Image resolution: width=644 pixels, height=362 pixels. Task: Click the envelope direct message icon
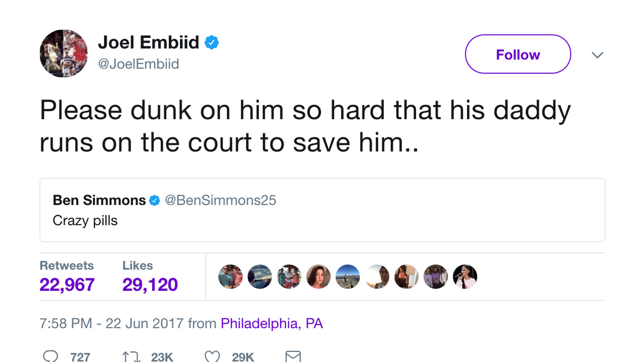coord(293,356)
